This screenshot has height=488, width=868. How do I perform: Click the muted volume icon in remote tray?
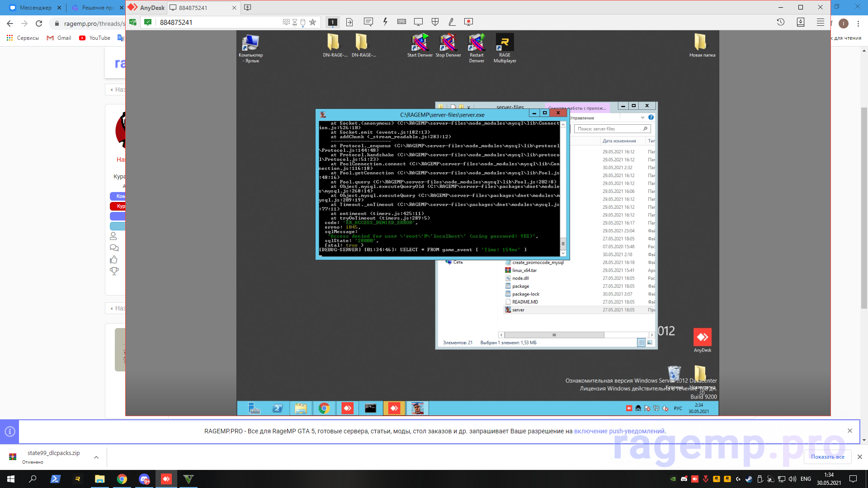point(665,408)
